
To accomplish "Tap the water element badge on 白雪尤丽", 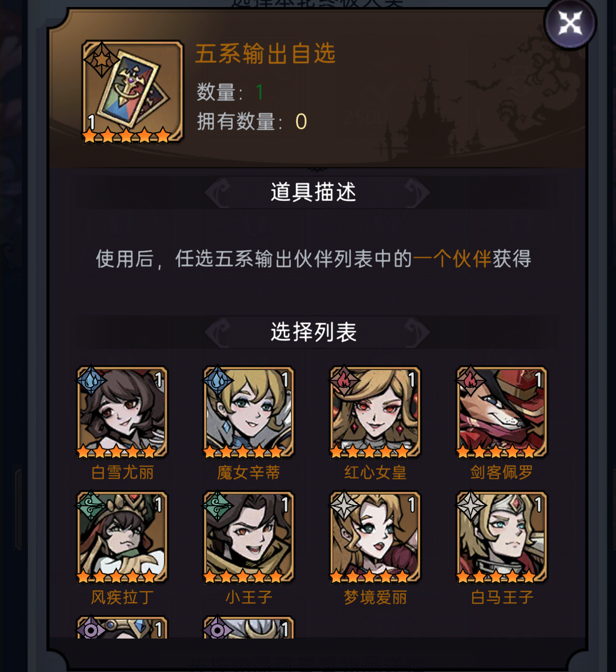I will pos(91,381).
